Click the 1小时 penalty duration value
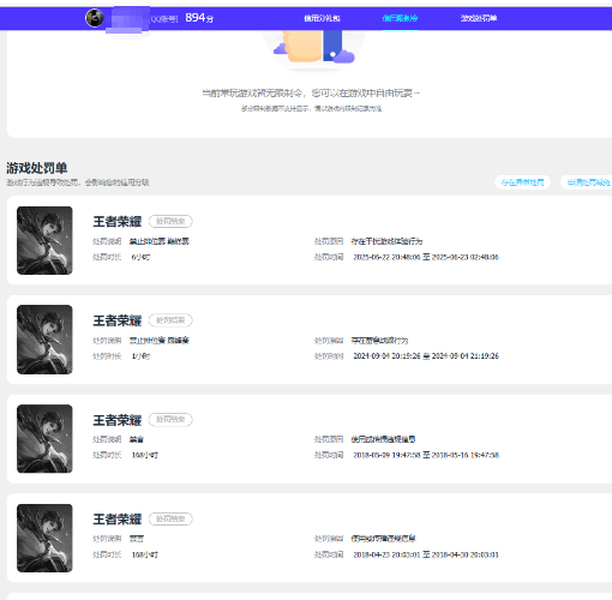This screenshot has width=612, height=600. click(141, 356)
